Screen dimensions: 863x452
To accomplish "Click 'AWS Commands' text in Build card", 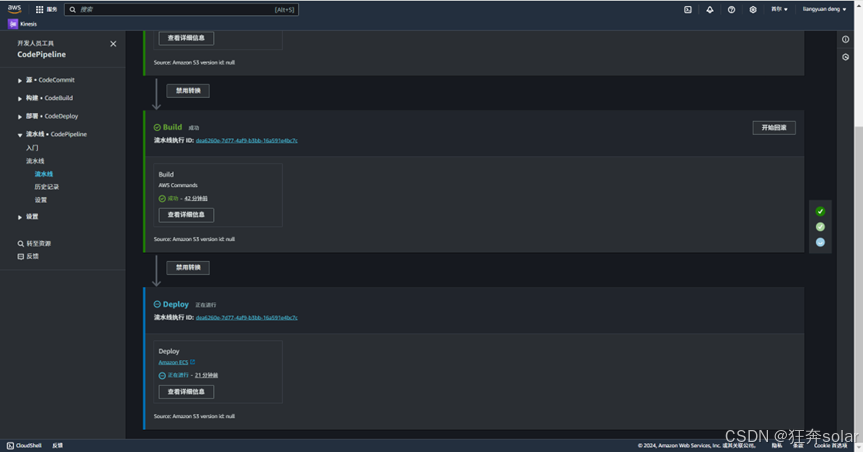I will (178, 186).
